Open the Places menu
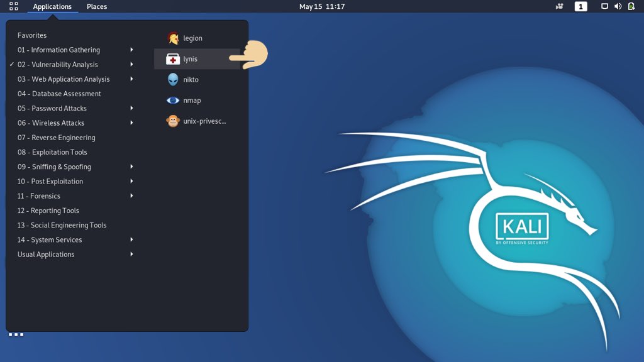The height and width of the screenshot is (362, 644). pos(96,6)
